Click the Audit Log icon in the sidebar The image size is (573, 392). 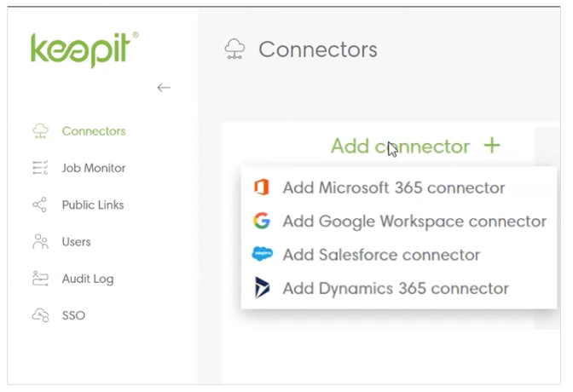point(40,279)
